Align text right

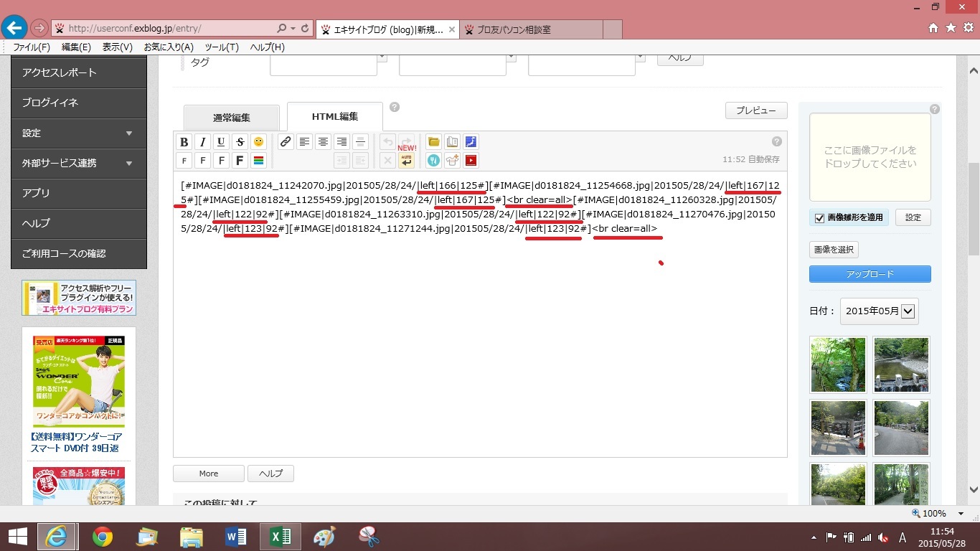tap(342, 142)
